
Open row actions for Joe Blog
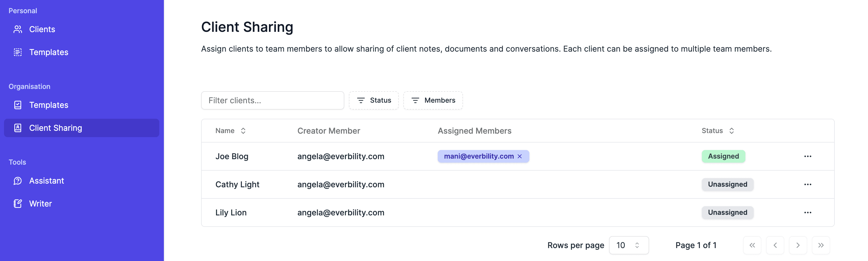(x=807, y=157)
